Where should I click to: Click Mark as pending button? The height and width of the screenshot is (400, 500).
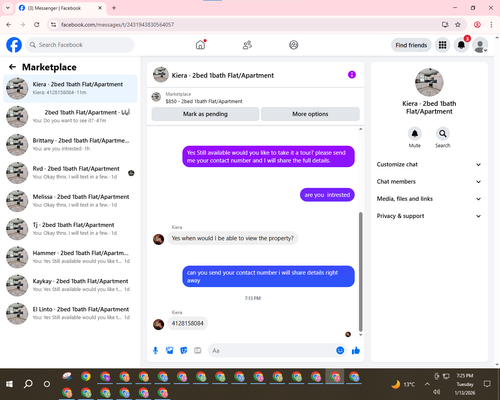tap(205, 114)
